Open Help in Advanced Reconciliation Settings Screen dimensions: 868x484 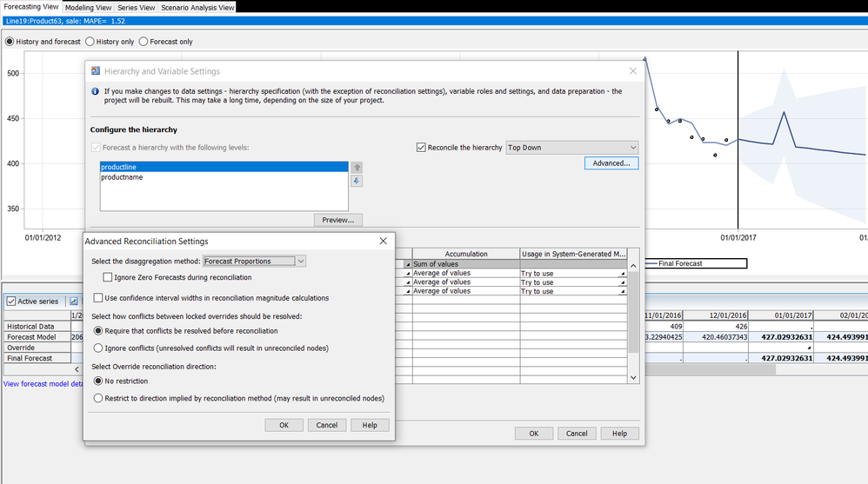(x=370, y=425)
